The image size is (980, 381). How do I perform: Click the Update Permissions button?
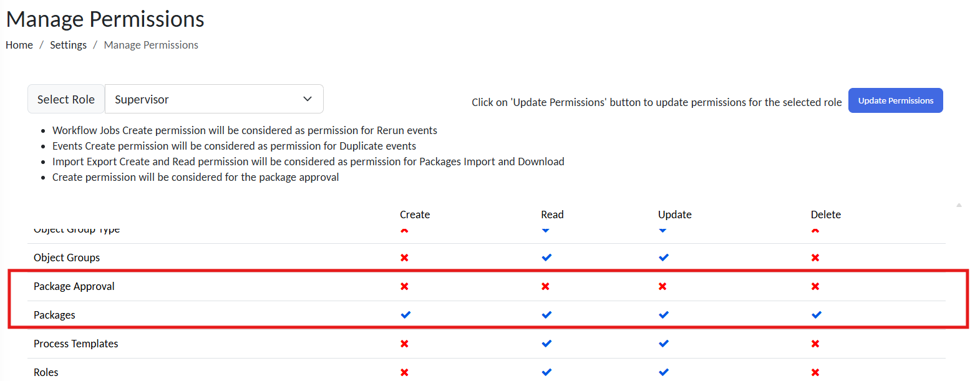coord(895,100)
